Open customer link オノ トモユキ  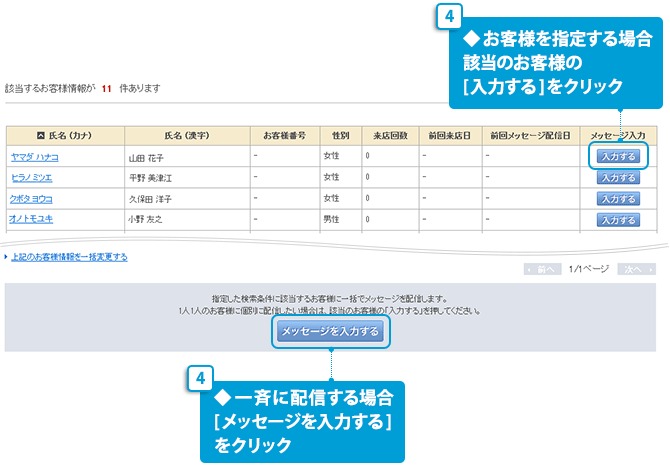tap(31, 219)
